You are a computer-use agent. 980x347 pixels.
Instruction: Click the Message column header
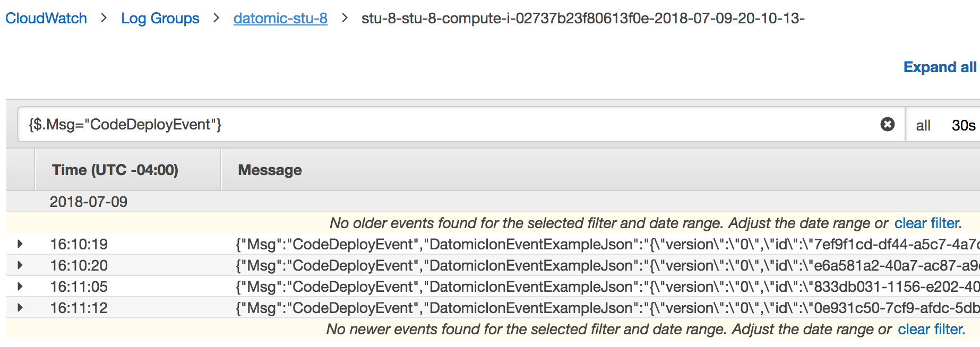coord(270,170)
